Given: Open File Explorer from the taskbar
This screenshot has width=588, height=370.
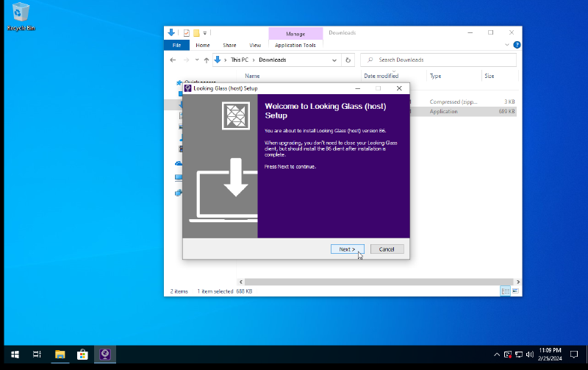Looking at the screenshot, I should pos(60,355).
